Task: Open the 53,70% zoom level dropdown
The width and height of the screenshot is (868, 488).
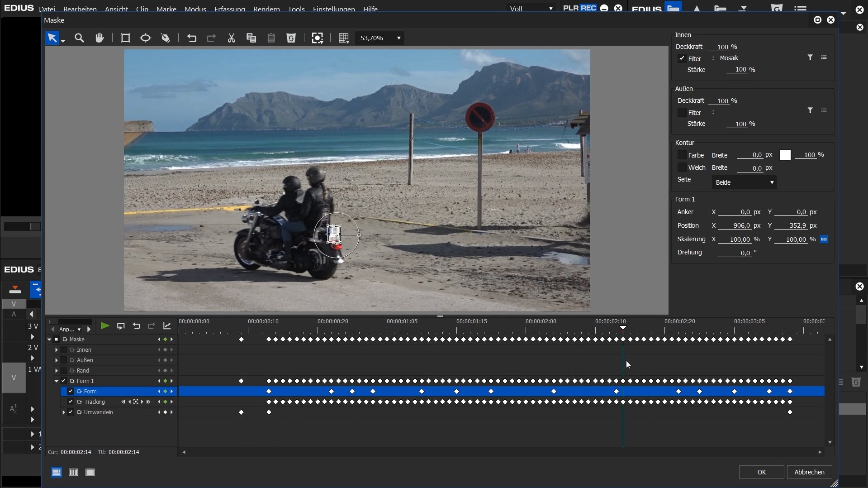Action: 380,38
